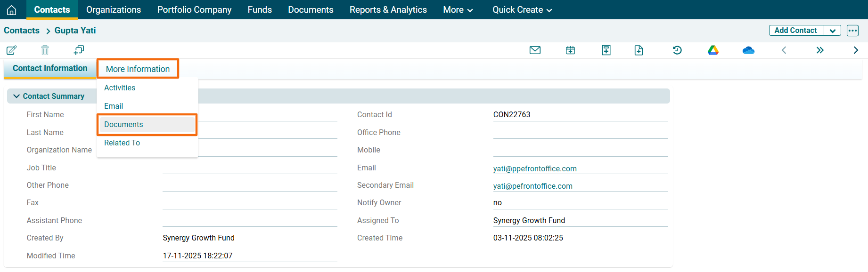Open the calendar event icon
This screenshot has width=868, height=272.
point(570,50)
